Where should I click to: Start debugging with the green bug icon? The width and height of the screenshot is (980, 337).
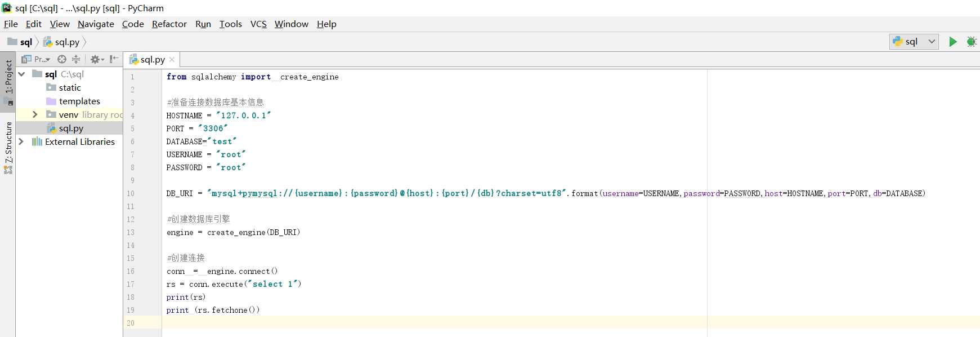971,42
